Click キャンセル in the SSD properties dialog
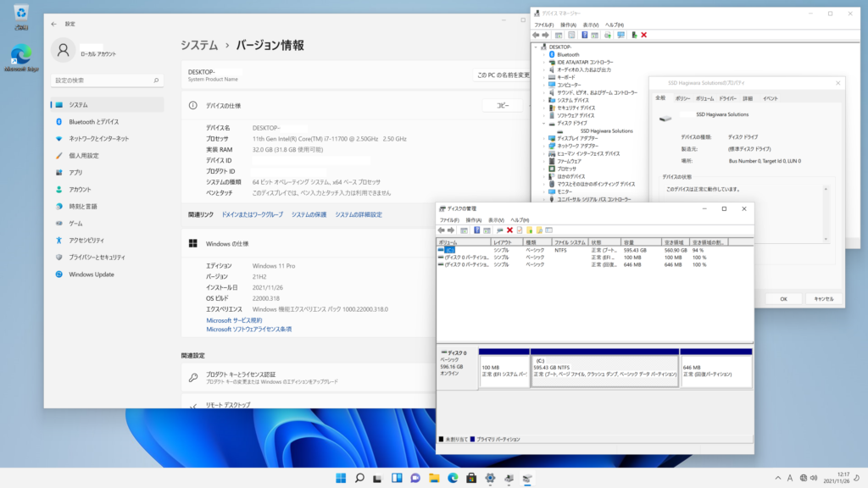Image resolution: width=868 pixels, height=488 pixels. point(823,299)
